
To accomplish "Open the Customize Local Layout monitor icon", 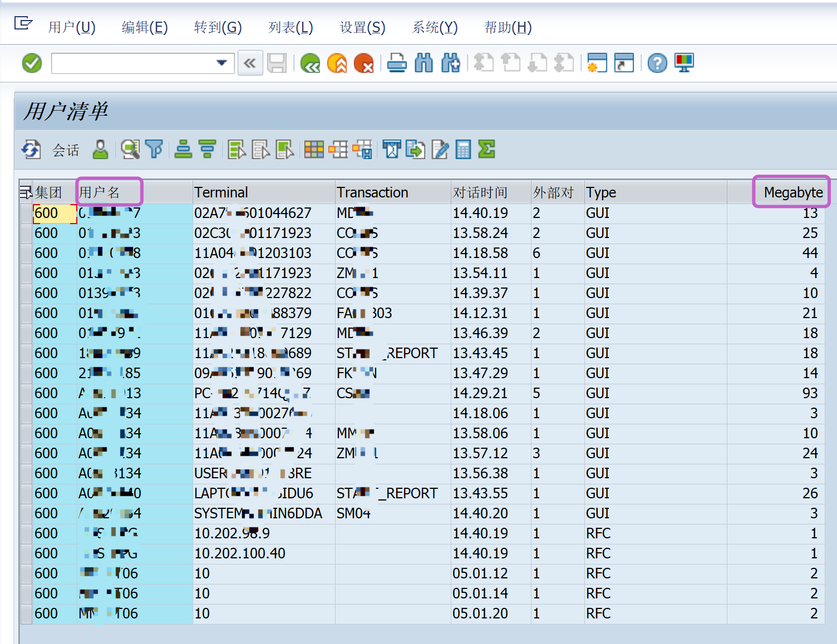I will [684, 63].
